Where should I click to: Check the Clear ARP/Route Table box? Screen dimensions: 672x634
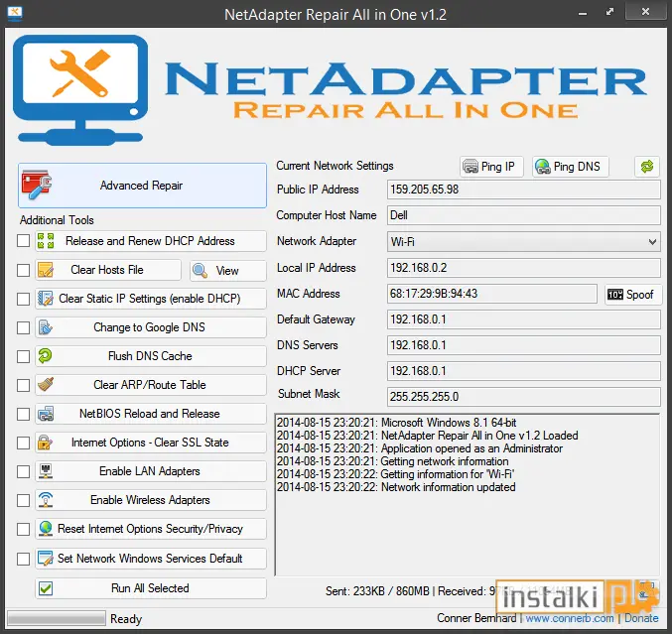[x=23, y=385]
